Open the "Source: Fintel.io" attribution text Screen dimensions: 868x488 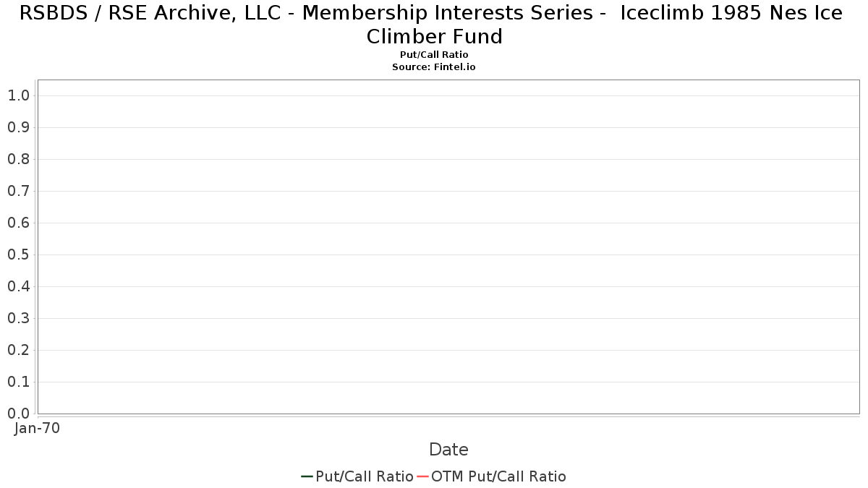(434, 67)
